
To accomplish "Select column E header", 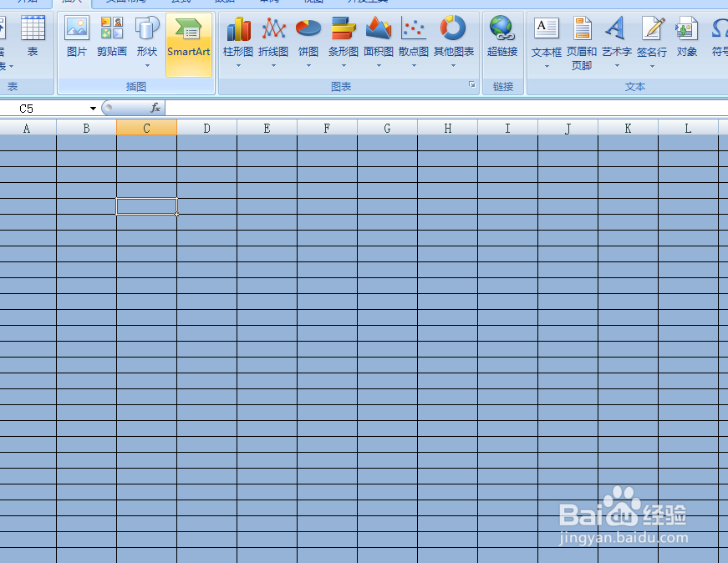I will click(267, 128).
